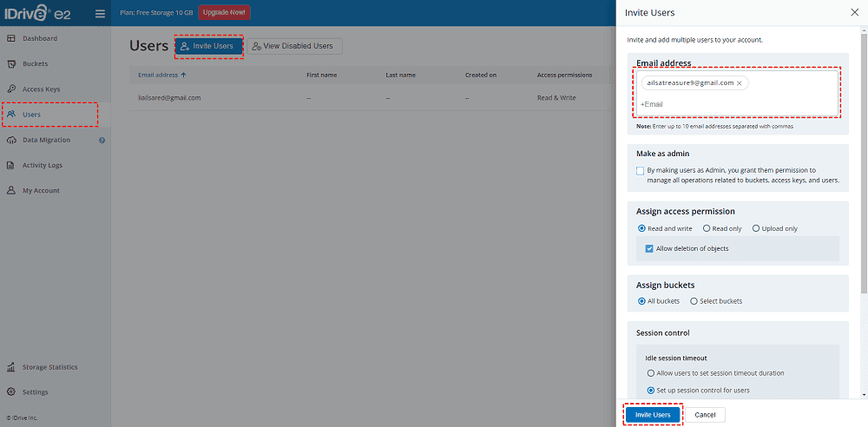Click First name column header

(x=322, y=75)
